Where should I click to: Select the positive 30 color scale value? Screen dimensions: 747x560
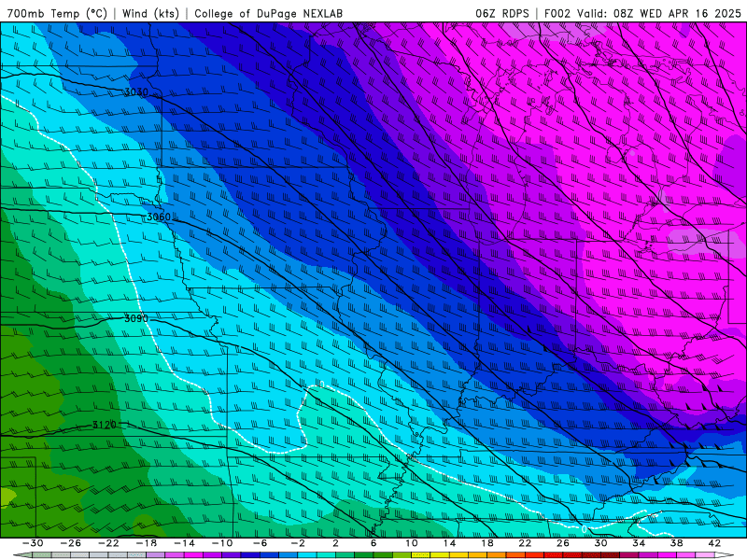600,543
